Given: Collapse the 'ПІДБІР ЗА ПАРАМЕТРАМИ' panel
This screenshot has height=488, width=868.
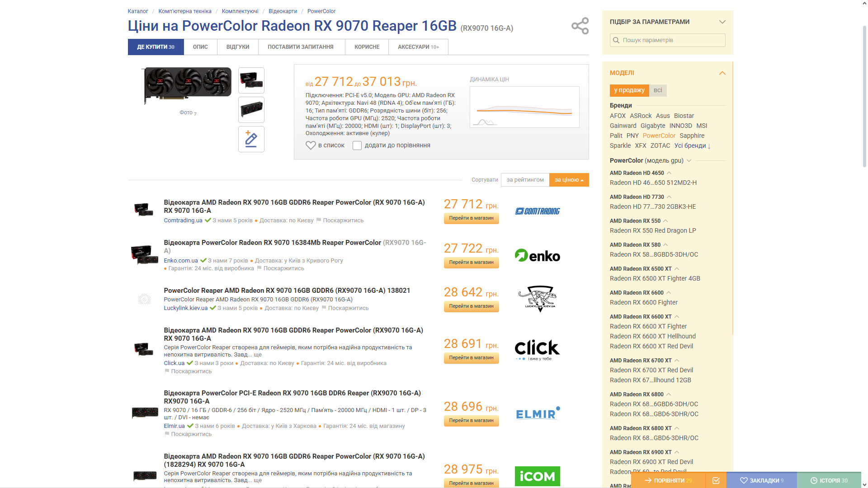Looking at the screenshot, I should (x=722, y=22).
